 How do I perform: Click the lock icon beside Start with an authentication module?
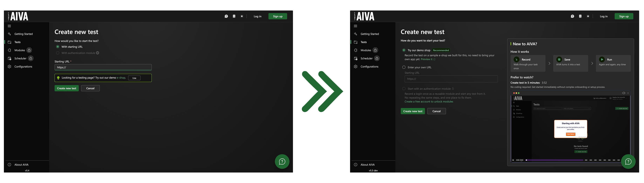pyautogui.click(x=453, y=89)
